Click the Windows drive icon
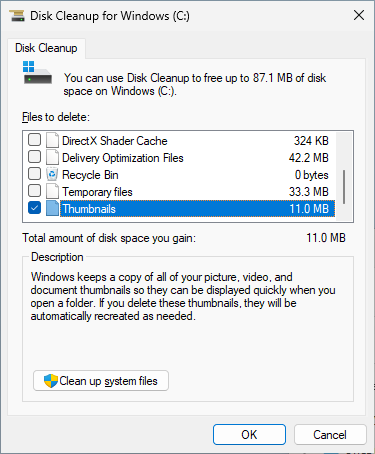Image resolution: width=375 pixels, height=454 pixels. 37,72
